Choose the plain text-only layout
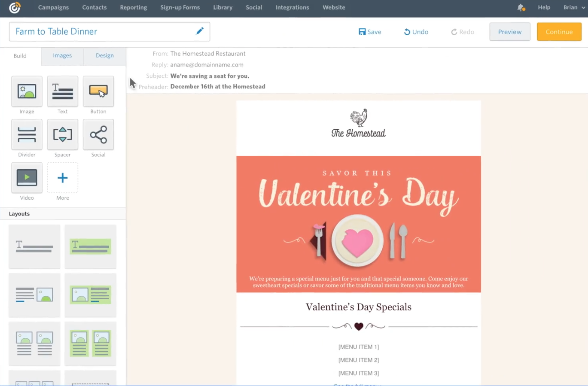The height and width of the screenshot is (386, 588). 34,247
